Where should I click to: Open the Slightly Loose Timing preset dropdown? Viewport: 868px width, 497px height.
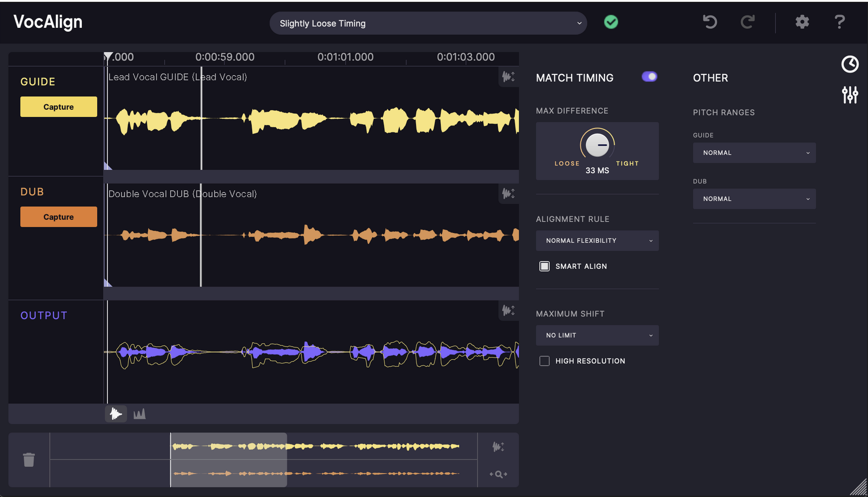(428, 23)
